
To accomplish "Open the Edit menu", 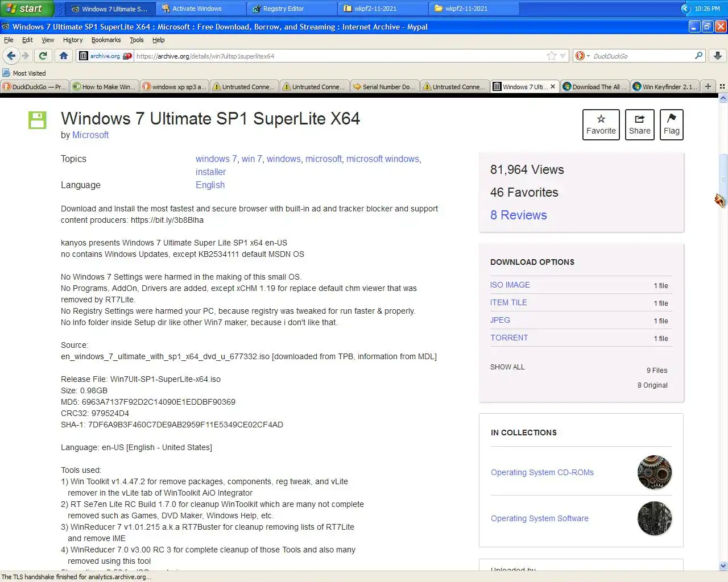I will (27, 40).
